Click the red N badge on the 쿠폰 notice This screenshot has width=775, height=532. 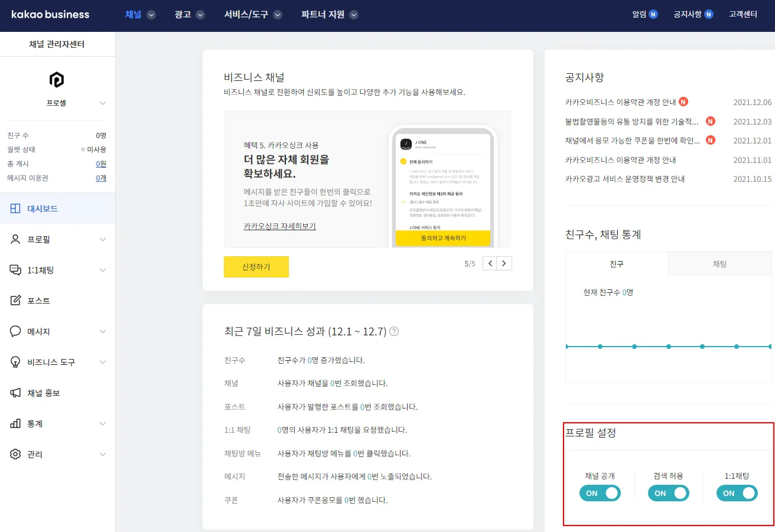pyautogui.click(x=711, y=140)
